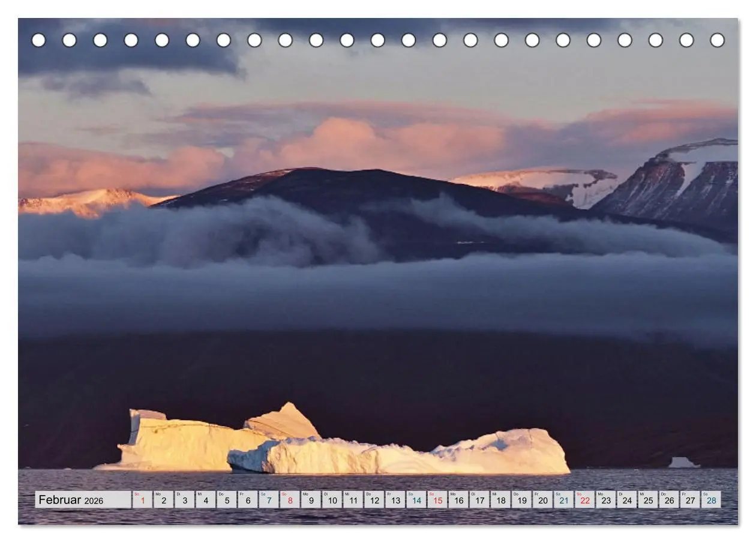This screenshot has width=756, height=543.
Task: Click the small distant iceberg at right
Action: [683, 462]
